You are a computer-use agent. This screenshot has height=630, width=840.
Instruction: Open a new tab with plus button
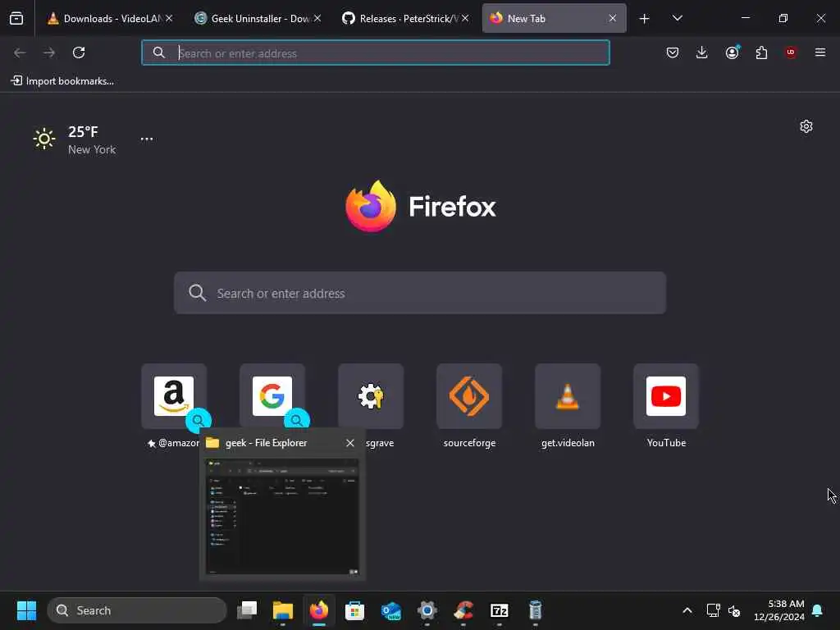(645, 19)
